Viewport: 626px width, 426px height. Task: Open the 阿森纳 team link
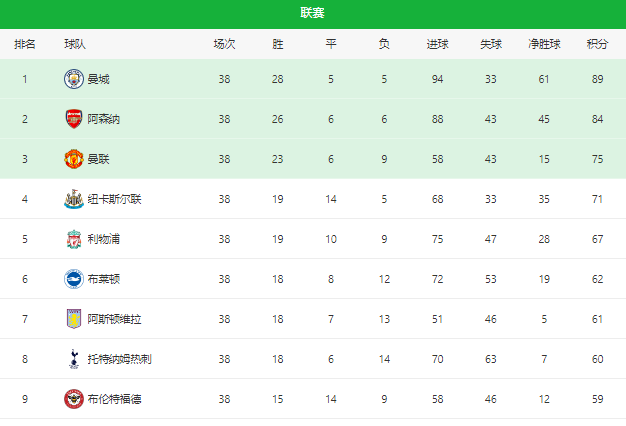(x=104, y=119)
